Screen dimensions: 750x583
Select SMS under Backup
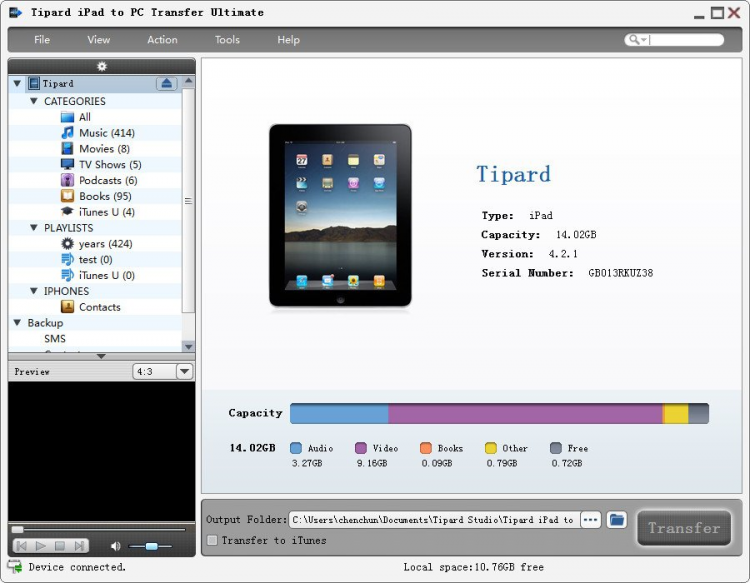pyautogui.click(x=55, y=339)
